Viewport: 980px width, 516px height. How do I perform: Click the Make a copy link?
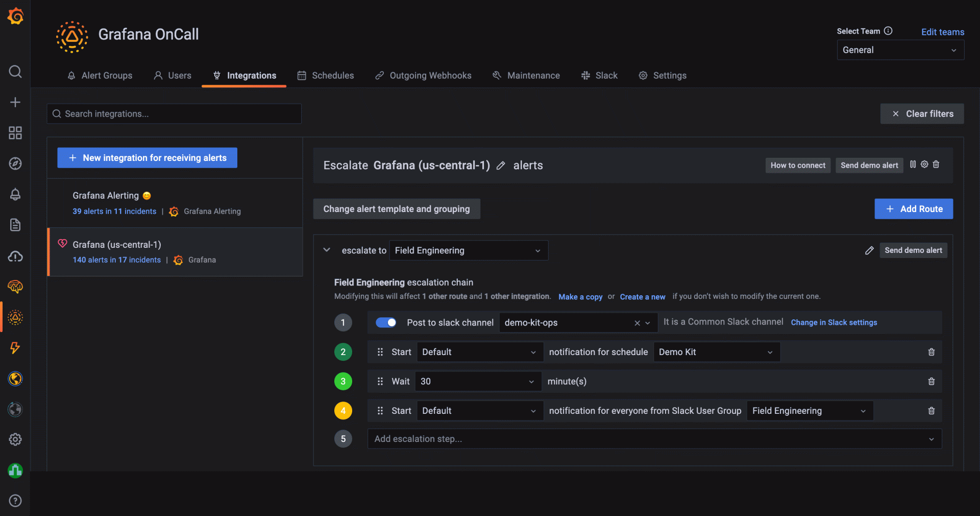pos(580,296)
